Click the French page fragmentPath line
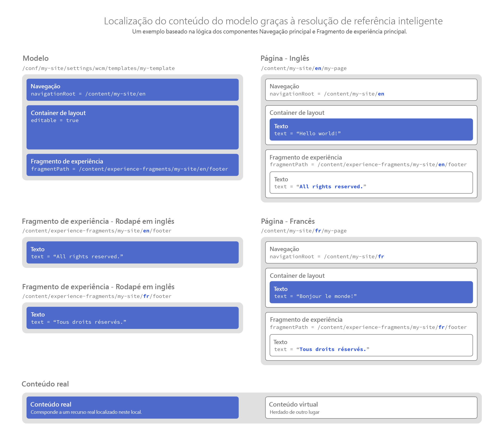This screenshot has width=504, height=446. [368, 327]
